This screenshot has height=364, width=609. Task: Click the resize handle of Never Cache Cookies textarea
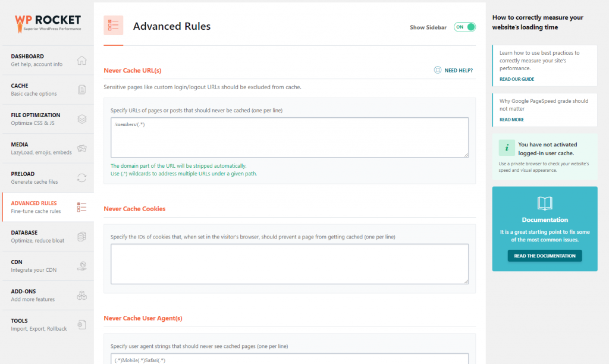pyautogui.click(x=466, y=282)
